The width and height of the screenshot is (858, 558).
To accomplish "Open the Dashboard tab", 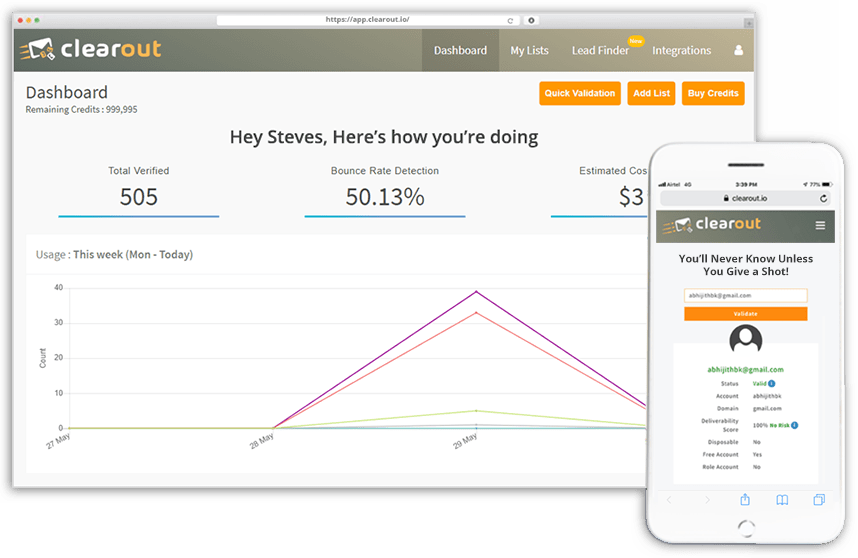I will pos(460,50).
